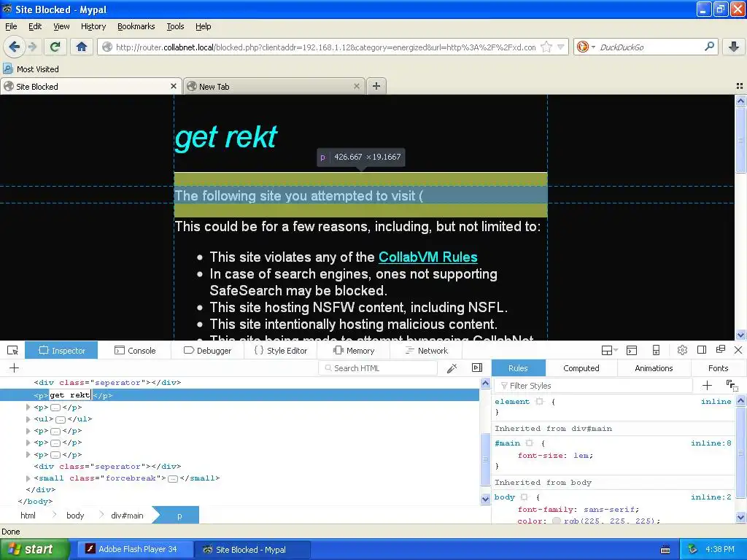Click the browser back arrow button

click(x=15, y=47)
